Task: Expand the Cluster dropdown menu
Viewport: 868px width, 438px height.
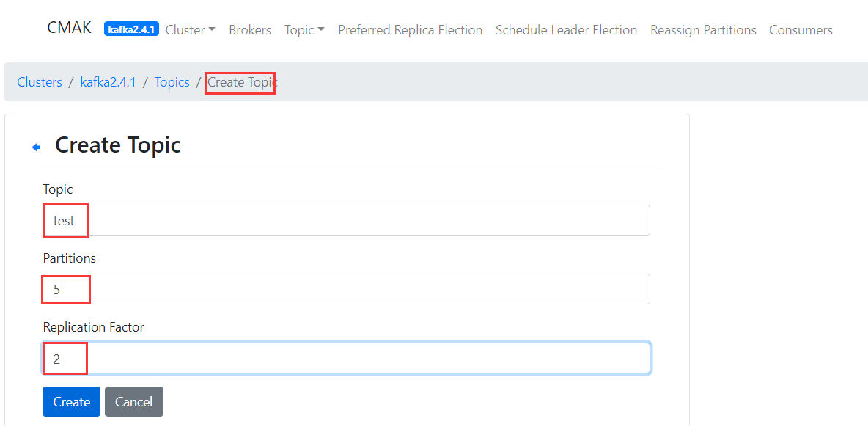Action: 190,30
